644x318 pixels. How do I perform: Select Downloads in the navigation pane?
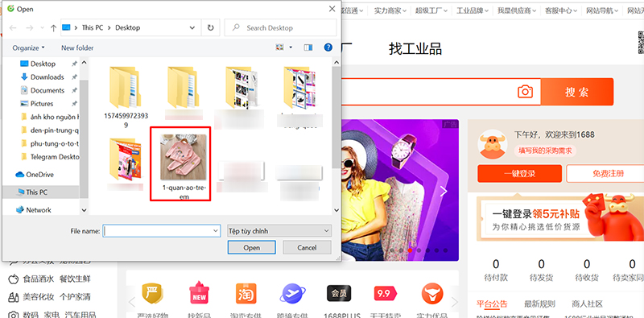(47, 76)
